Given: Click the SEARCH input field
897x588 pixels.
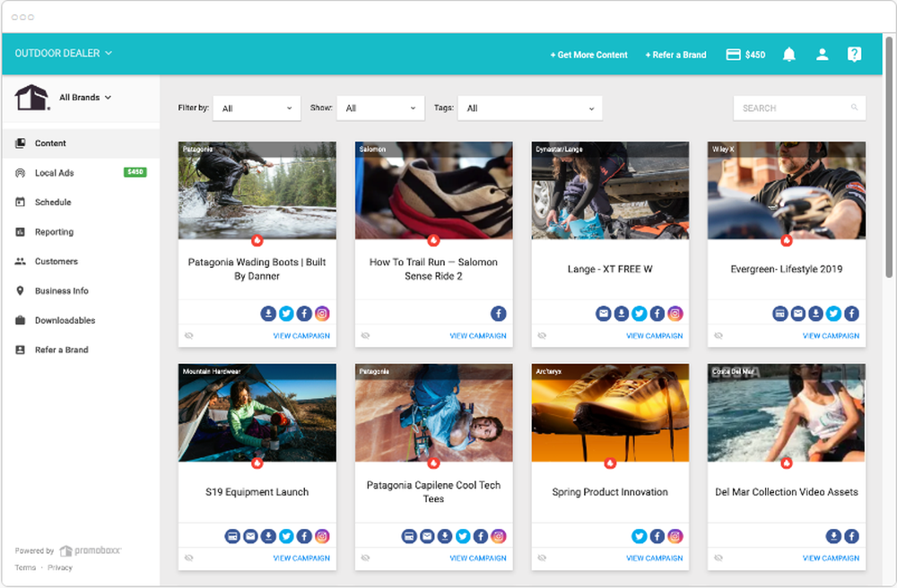Looking at the screenshot, I should (x=799, y=108).
